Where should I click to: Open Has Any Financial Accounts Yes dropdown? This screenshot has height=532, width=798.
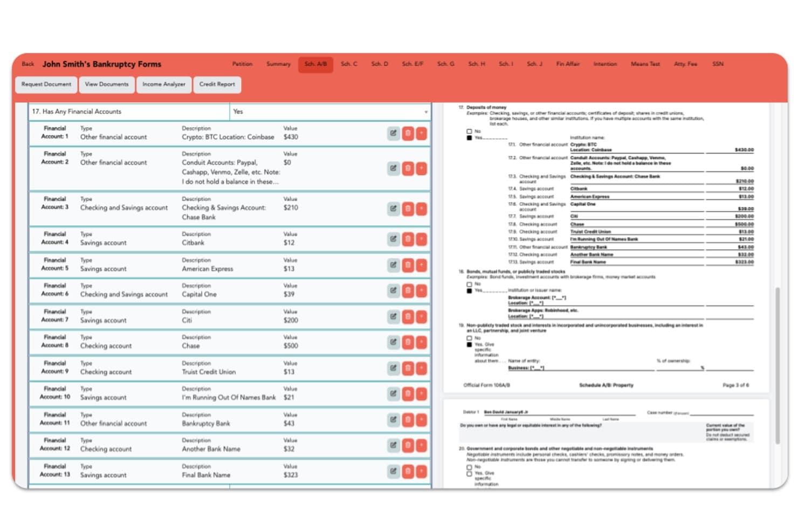click(x=330, y=112)
